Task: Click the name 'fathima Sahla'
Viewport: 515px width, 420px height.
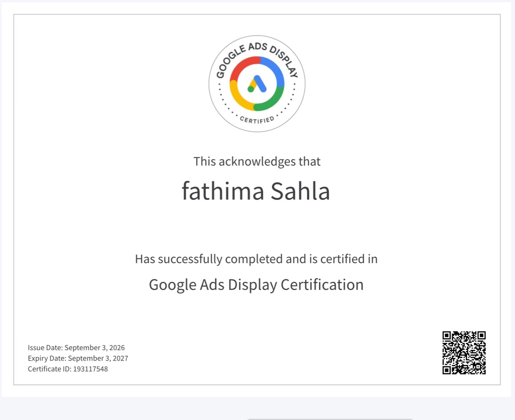Action: click(x=256, y=192)
